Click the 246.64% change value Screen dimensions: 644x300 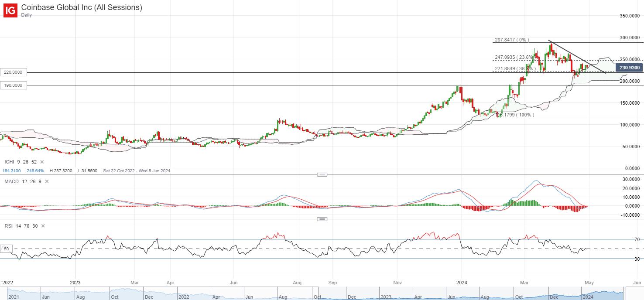[x=36, y=171]
